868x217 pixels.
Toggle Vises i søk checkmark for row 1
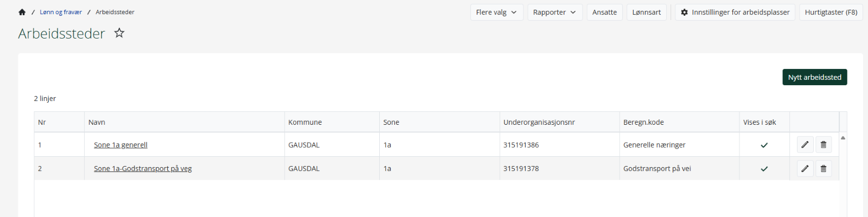(x=764, y=145)
